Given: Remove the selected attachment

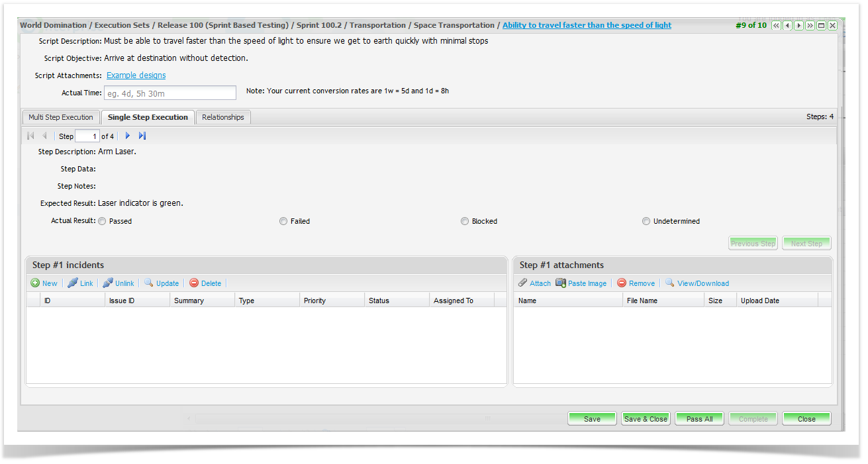Looking at the screenshot, I should pos(636,283).
